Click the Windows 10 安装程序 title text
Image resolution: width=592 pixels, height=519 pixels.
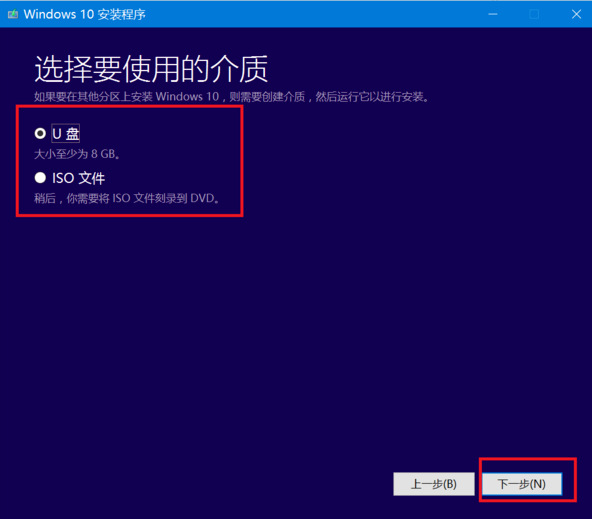coord(85,14)
